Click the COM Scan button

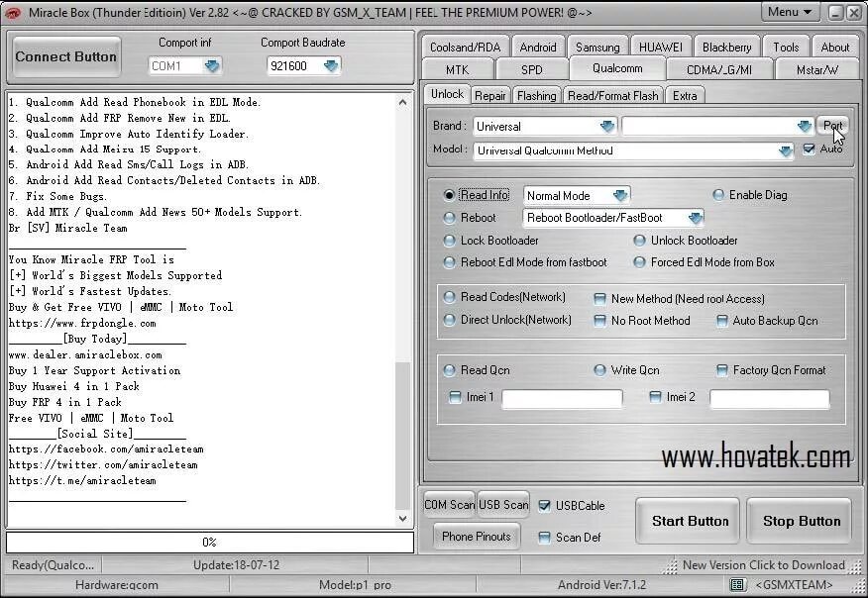[449, 505]
